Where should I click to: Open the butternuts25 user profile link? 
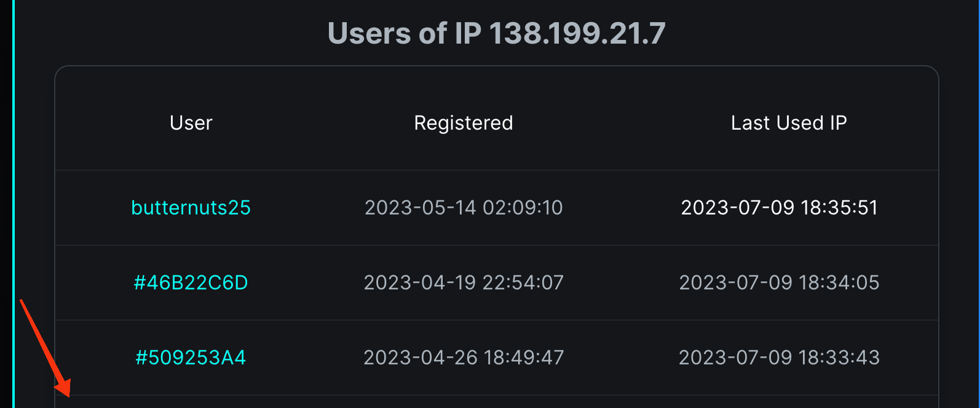(x=191, y=208)
